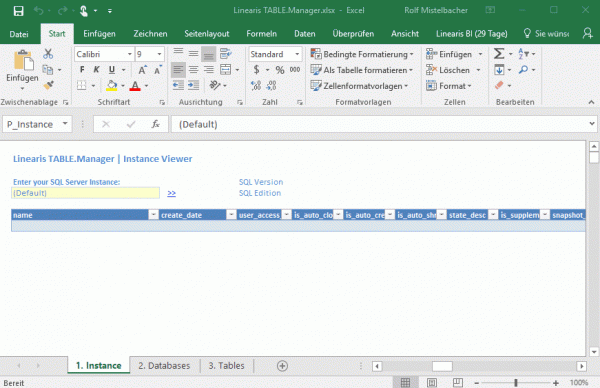Cut selection with the scissors icon

(x=48, y=54)
